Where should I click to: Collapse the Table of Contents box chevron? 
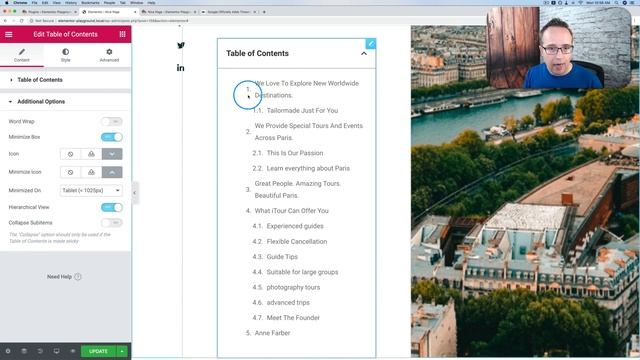tap(364, 53)
